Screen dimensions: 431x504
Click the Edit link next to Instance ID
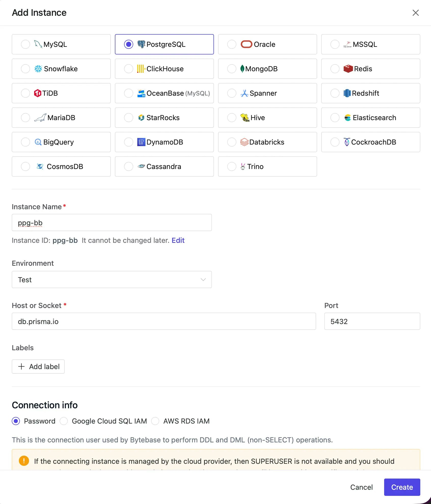pyautogui.click(x=178, y=240)
